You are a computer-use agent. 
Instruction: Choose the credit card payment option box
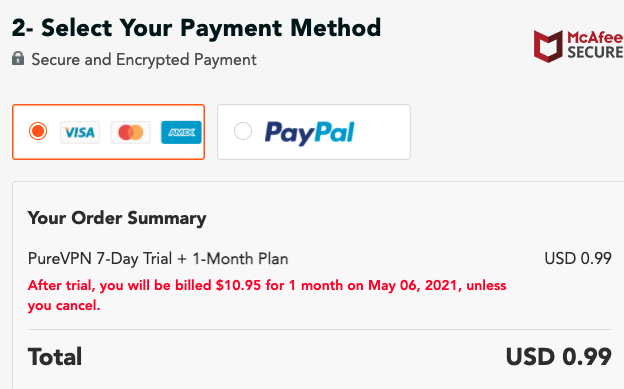point(109,132)
